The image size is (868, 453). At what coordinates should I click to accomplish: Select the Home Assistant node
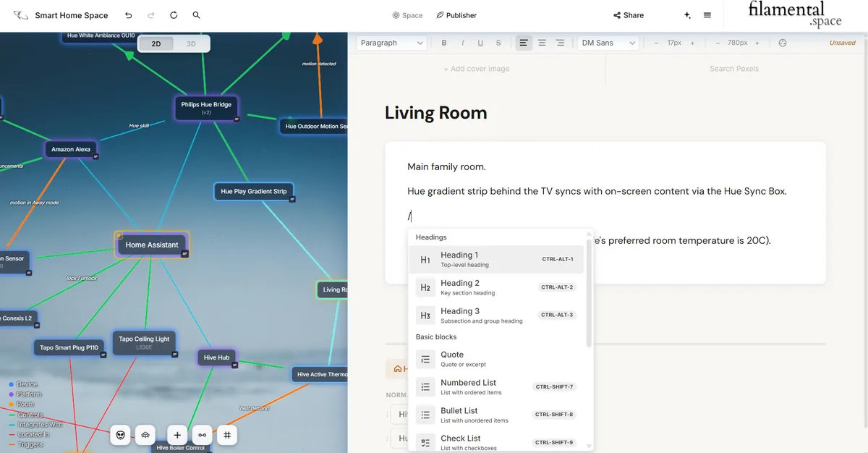[x=152, y=245]
